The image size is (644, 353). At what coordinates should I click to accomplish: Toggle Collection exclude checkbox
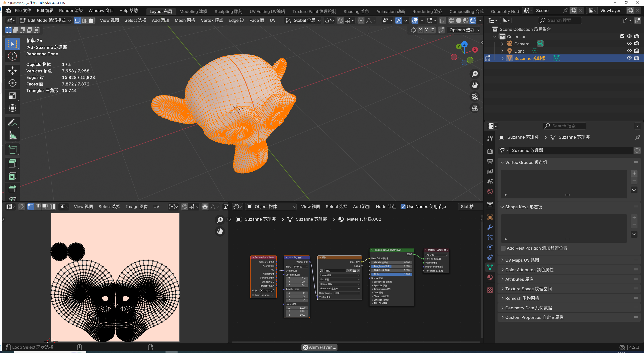(622, 36)
